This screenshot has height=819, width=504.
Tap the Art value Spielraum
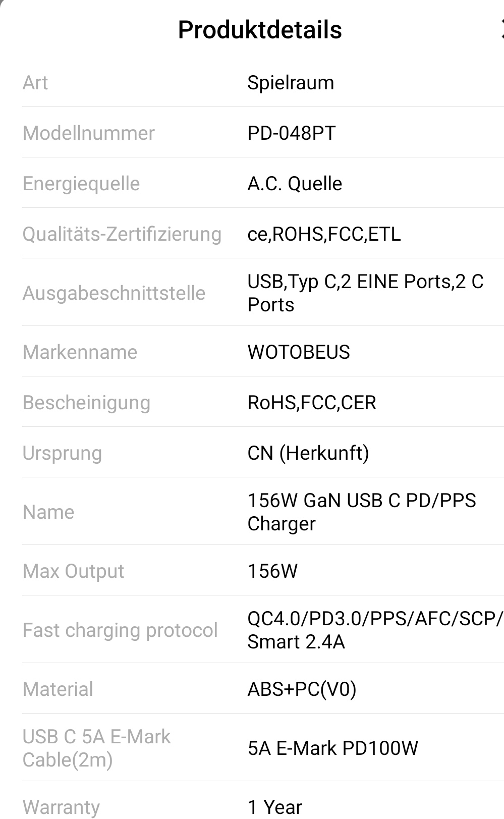[x=291, y=83]
